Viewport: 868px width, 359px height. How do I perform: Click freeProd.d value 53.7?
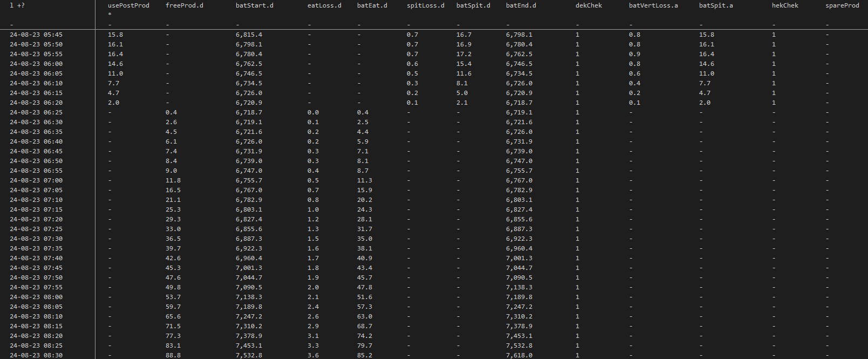click(x=173, y=297)
